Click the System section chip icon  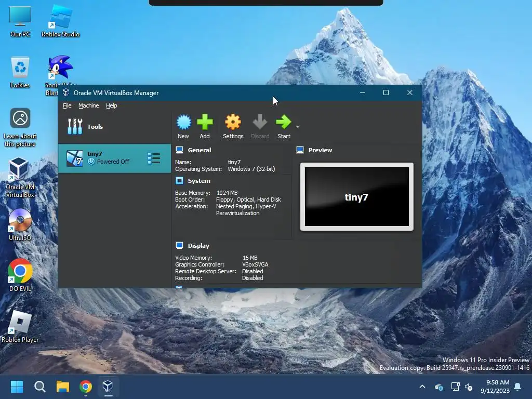pyautogui.click(x=179, y=180)
